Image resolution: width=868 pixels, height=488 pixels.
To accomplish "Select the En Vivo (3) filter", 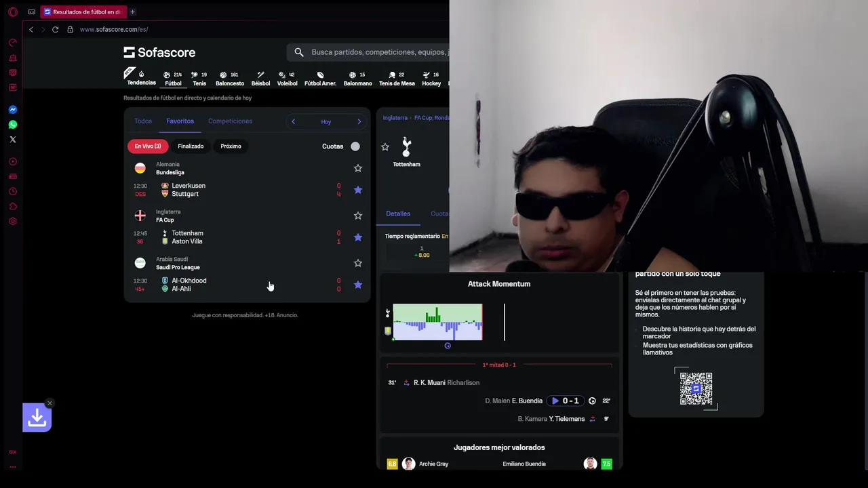I will click(148, 146).
